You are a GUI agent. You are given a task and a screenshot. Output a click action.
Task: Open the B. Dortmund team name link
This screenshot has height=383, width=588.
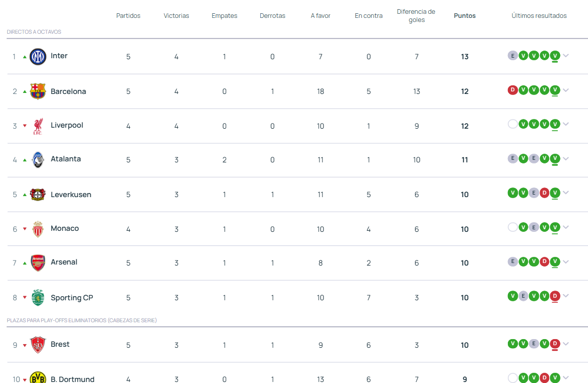click(72, 379)
